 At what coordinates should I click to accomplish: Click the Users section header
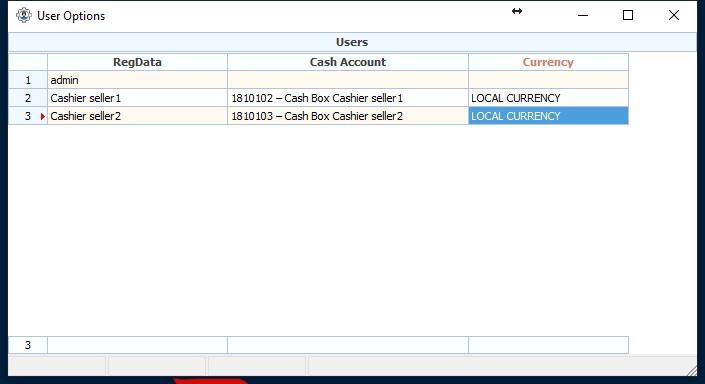(352, 42)
